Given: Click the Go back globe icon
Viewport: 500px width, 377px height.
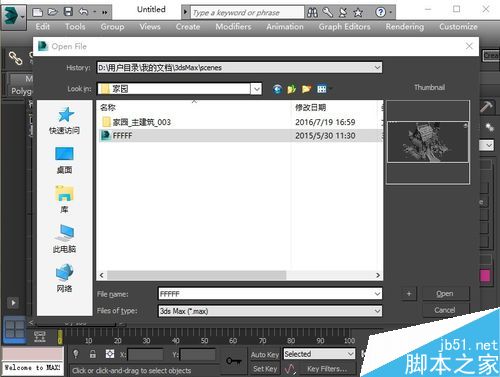Looking at the screenshot, I should coord(277,89).
